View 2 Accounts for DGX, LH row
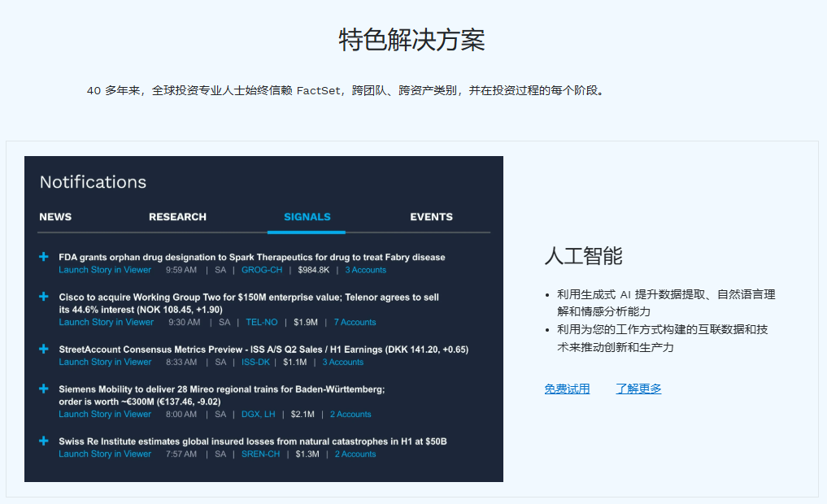 point(350,415)
